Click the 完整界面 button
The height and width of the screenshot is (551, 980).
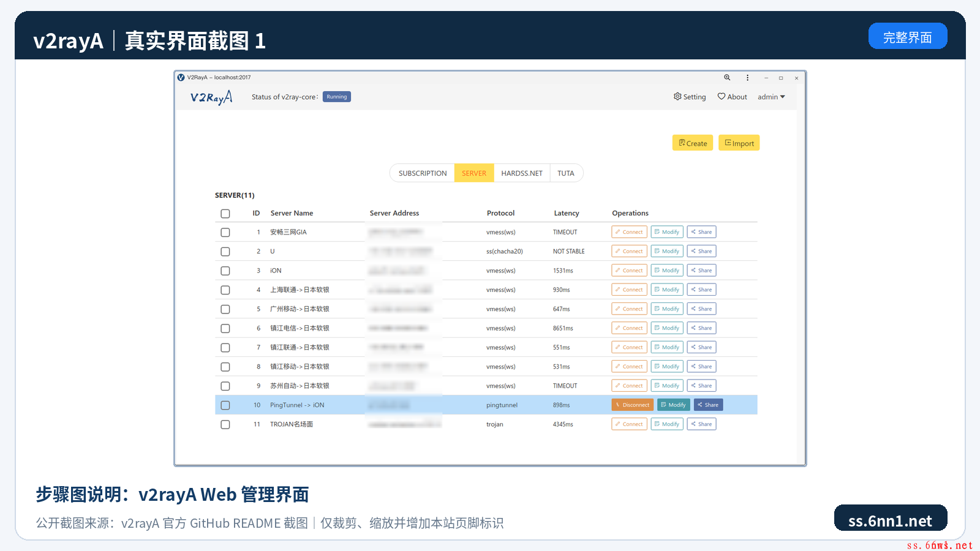[x=908, y=37]
